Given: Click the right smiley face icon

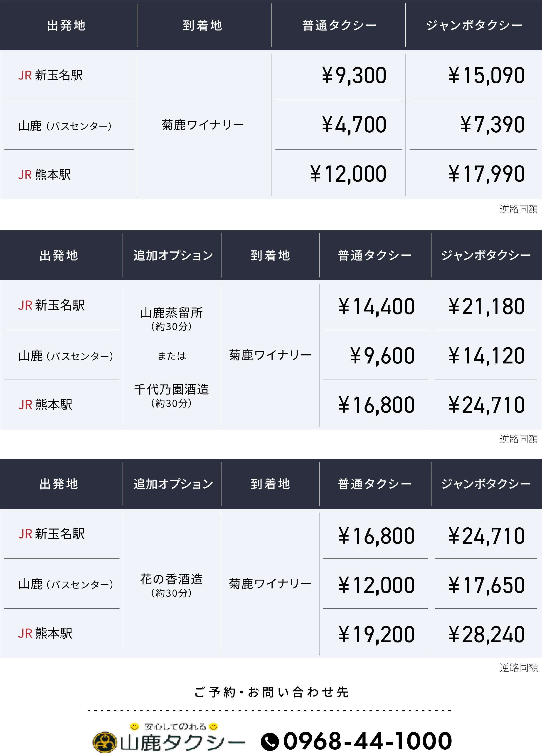Looking at the screenshot, I should (x=213, y=726).
